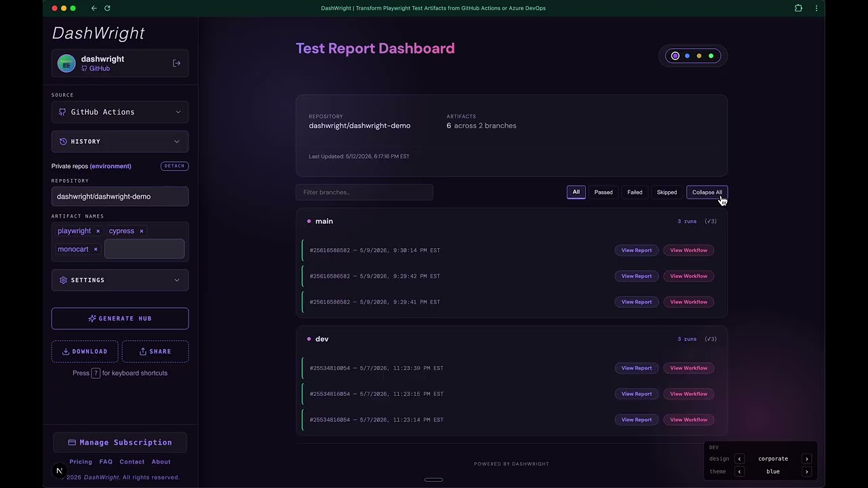Click the question mark shortcut key hint
The width and height of the screenshot is (868, 488).
[96, 373]
